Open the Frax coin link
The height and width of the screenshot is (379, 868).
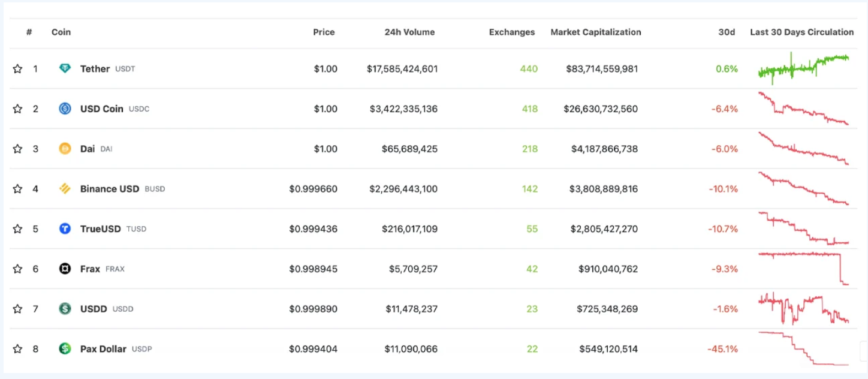(x=90, y=269)
